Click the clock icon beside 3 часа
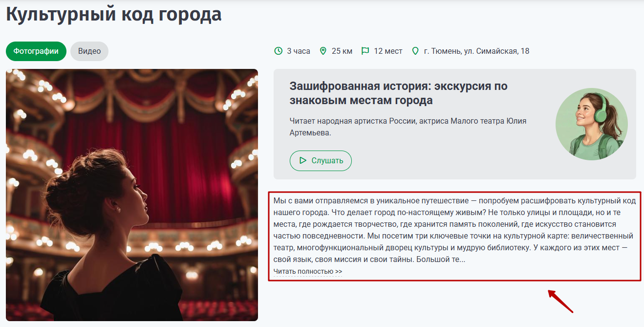Viewport: 644px width, 327px height. tap(279, 51)
